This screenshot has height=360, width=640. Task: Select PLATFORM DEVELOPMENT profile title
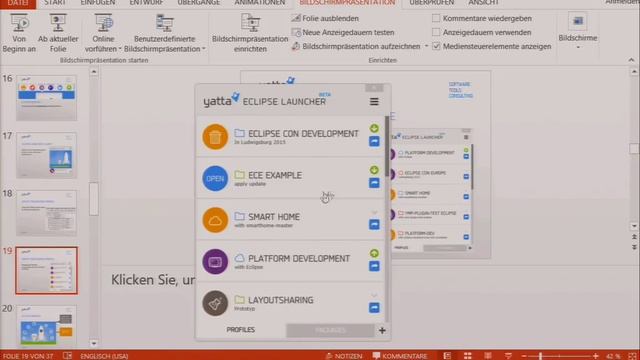299,258
